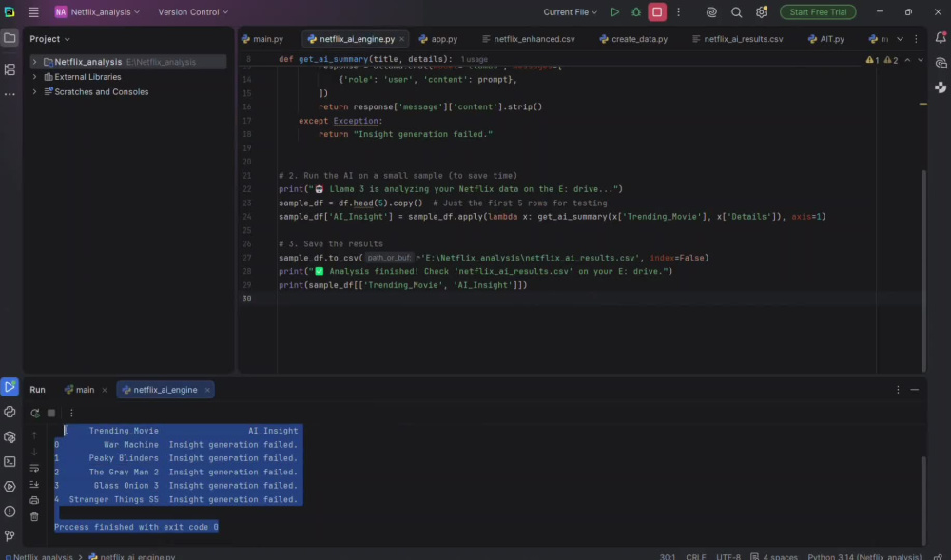The height and width of the screenshot is (560, 951).
Task: Click the 1 usage hint
Action: coord(474,59)
